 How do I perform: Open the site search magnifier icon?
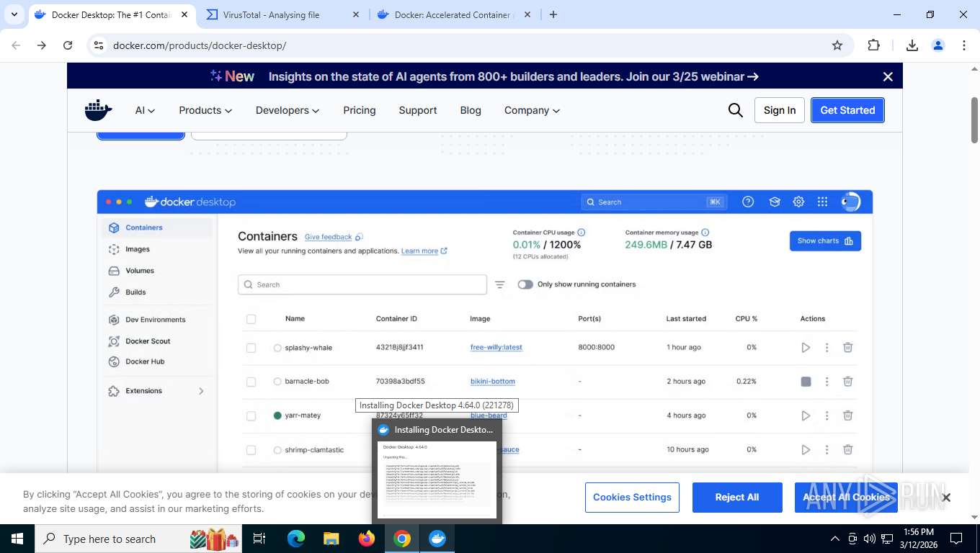pos(735,110)
